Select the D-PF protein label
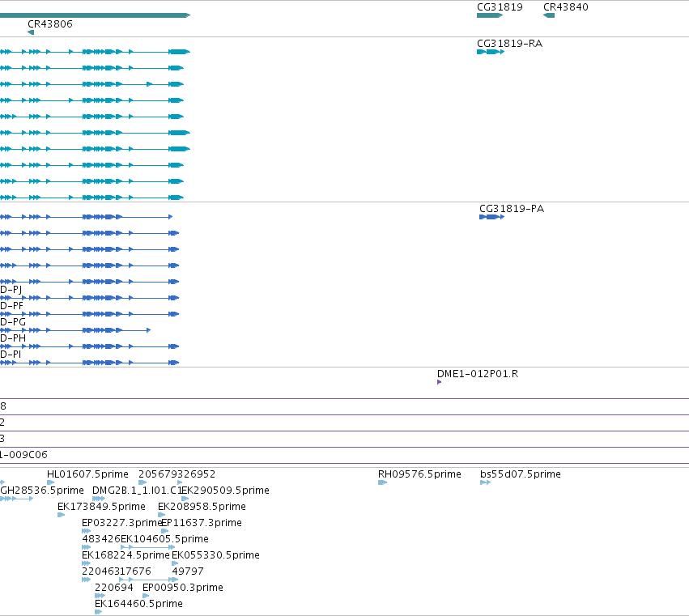689x616 pixels. pos(11,306)
